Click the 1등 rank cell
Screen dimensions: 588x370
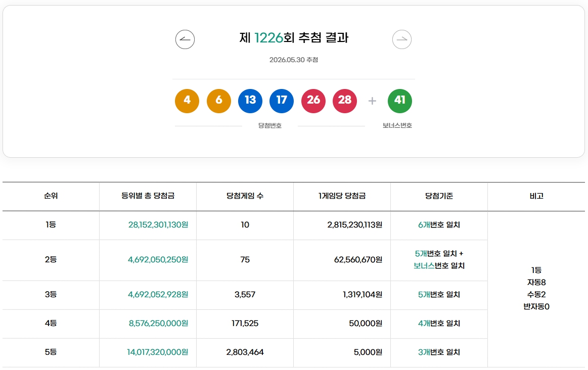click(x=51, y=224)
